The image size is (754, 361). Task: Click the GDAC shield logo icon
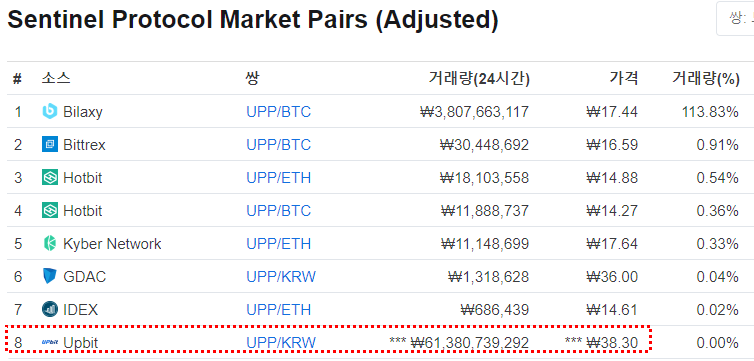(x=50, y=276)
